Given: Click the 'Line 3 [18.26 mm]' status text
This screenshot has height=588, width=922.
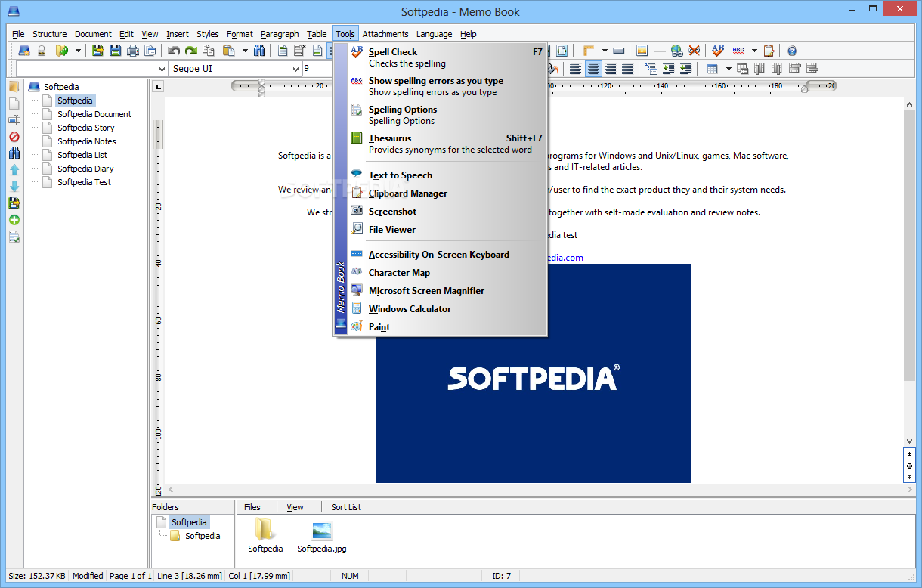Looking at the screenshot, I should click(x=189, y=576).
